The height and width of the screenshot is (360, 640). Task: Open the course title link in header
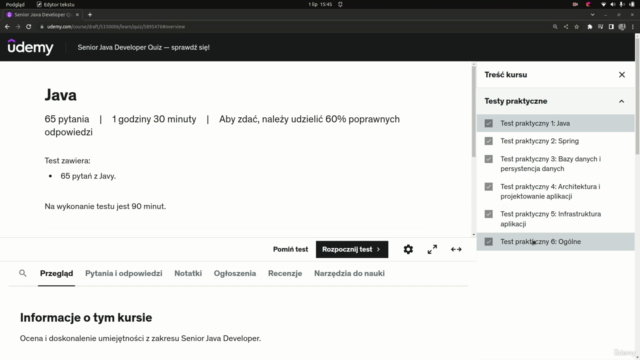pyautogui.click(x=143, y=47)
